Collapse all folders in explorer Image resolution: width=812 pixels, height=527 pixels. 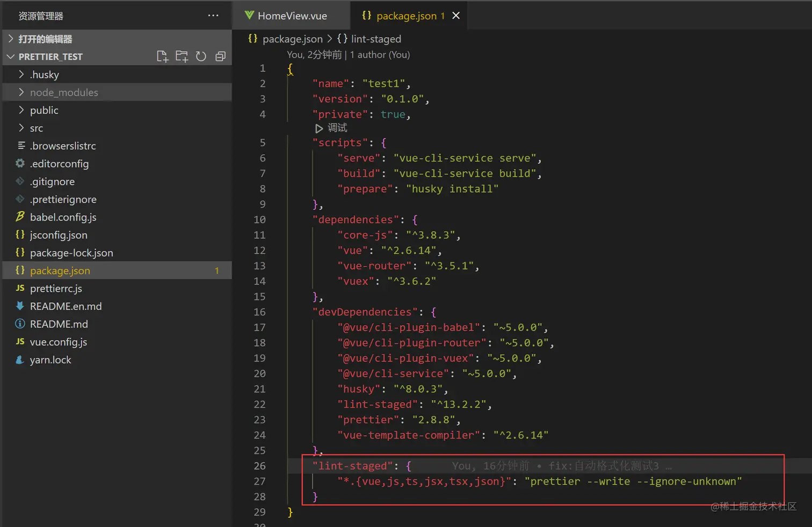click(x=220, y=56)
